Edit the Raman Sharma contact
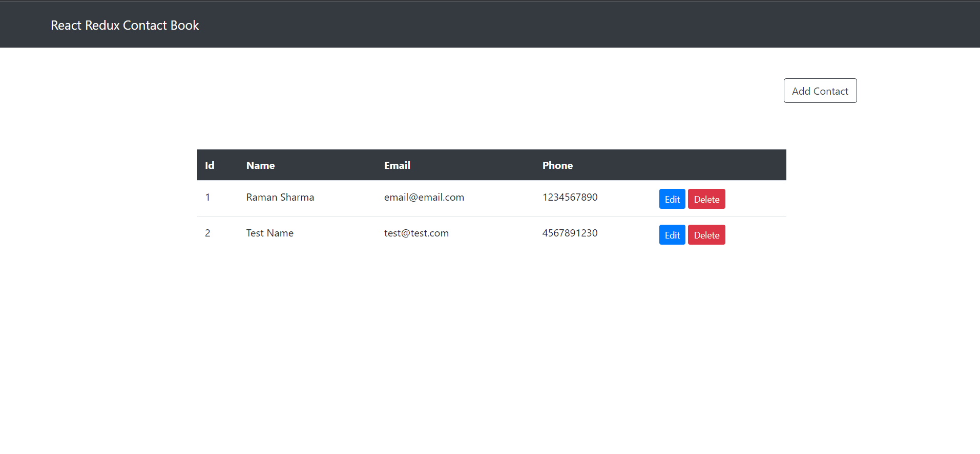 click(x=672, y=199)
